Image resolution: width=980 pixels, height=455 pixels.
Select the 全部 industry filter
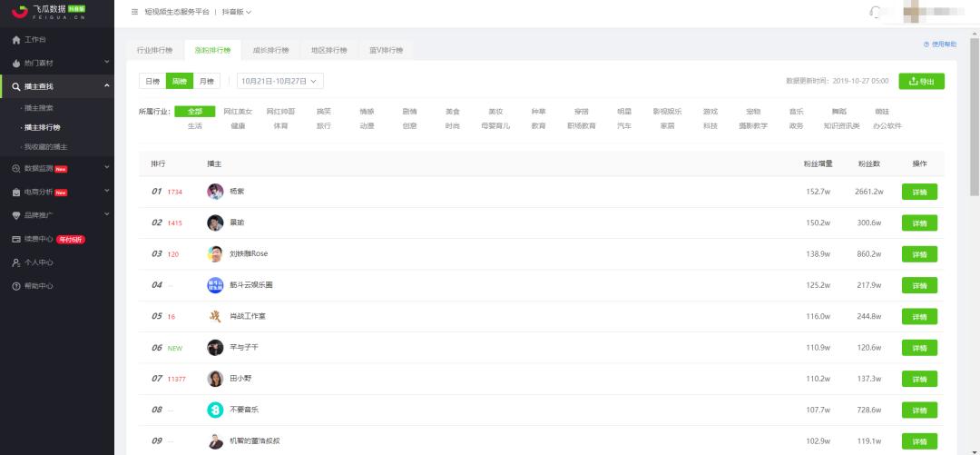[x=195, y=112]
